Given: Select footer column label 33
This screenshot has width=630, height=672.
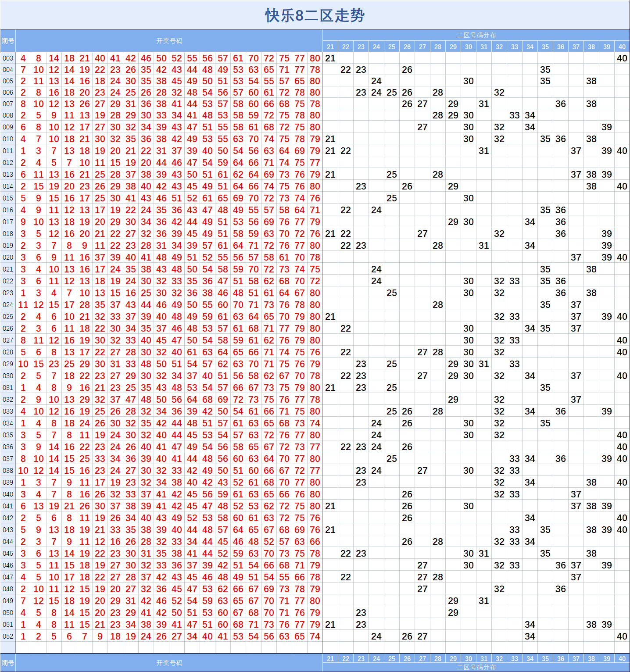Looking at the screenshot, I should coord(515,658).
